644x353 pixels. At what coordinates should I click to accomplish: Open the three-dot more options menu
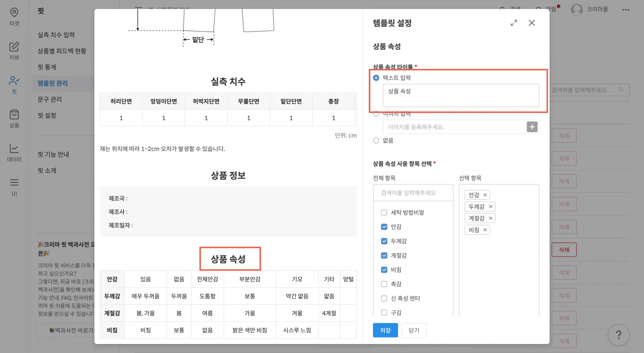(x=625, y=10)
